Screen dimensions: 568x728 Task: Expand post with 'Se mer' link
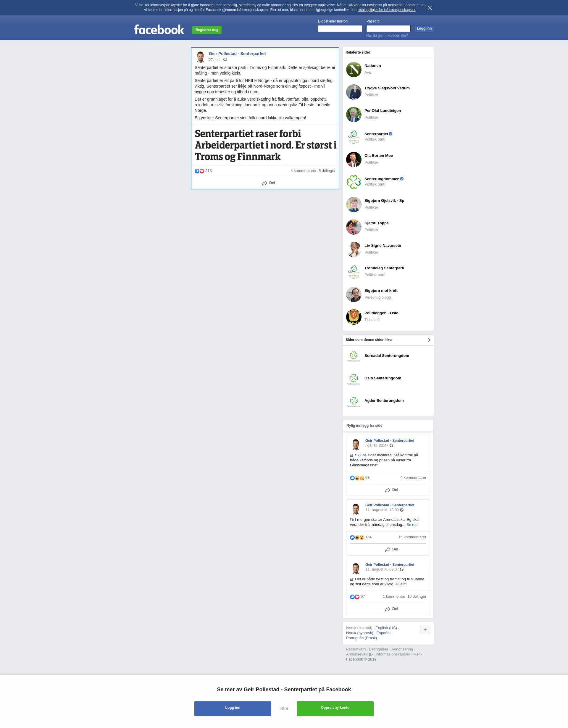point(412,524)
